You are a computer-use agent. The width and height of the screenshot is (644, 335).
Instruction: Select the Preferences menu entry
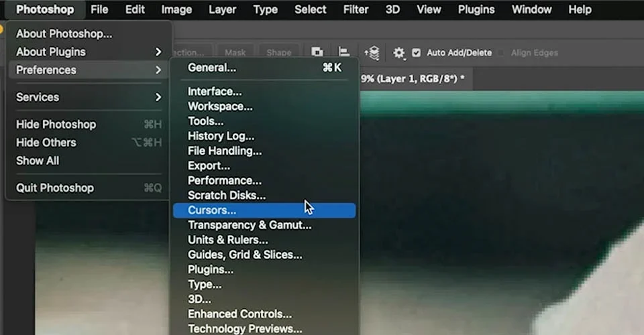point(89,70)
